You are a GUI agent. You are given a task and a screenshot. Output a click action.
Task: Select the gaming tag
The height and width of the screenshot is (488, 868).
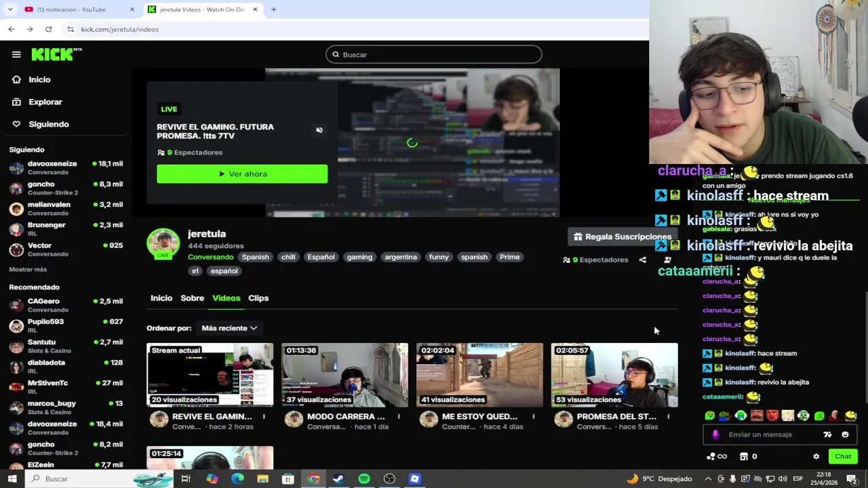tap(359, 257)
